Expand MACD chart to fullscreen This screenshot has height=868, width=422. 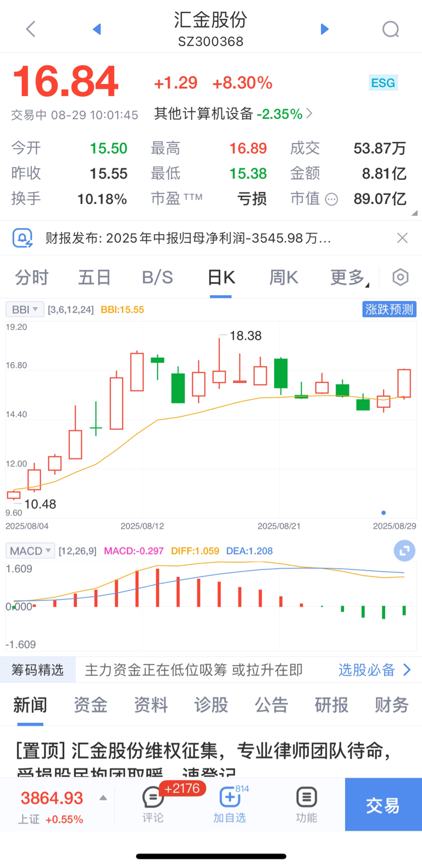point(404,551)
